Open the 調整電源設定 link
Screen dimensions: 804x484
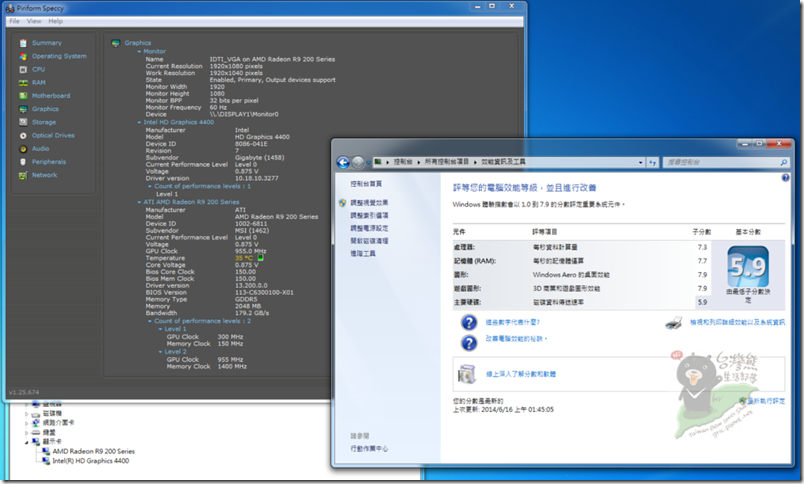coord(369,229)
